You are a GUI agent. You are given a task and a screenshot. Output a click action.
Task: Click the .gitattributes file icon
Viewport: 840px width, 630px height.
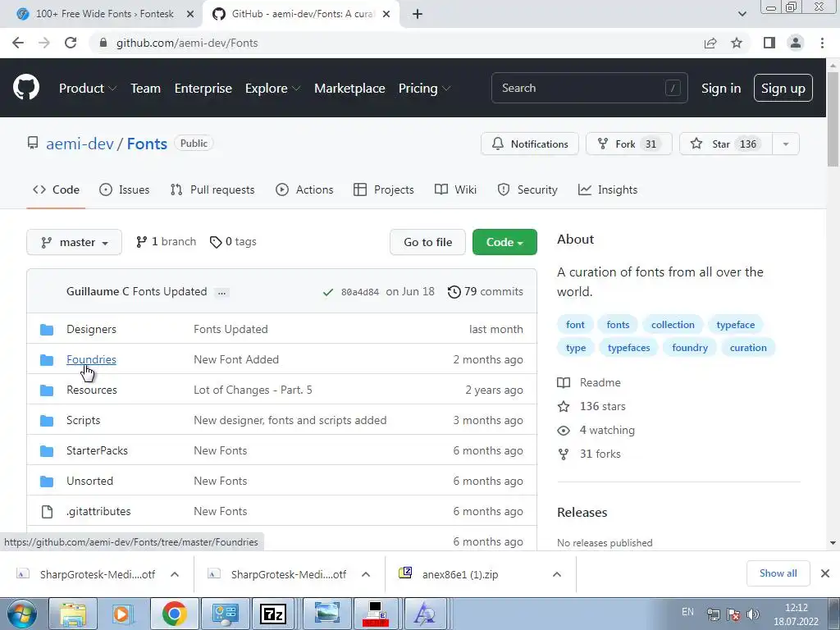click(47, 512)
